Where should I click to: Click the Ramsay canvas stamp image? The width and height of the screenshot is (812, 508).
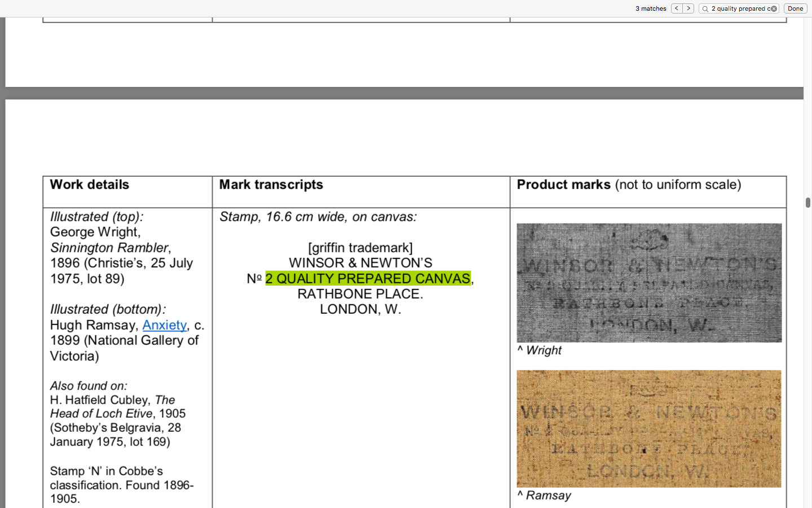[x=649, y=429]
